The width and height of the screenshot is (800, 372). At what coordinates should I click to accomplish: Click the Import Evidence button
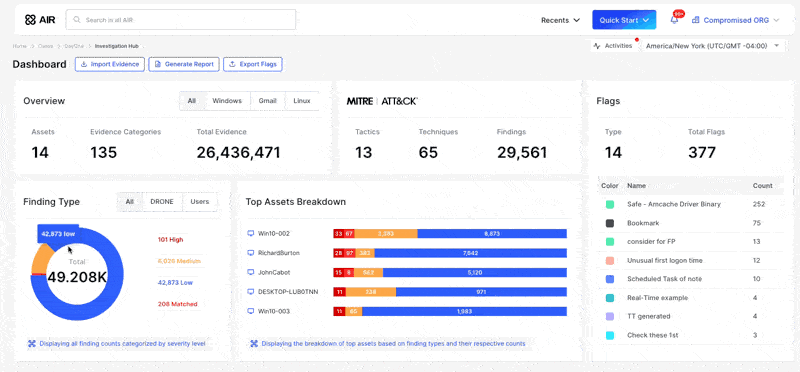click(x=110, y=64)
